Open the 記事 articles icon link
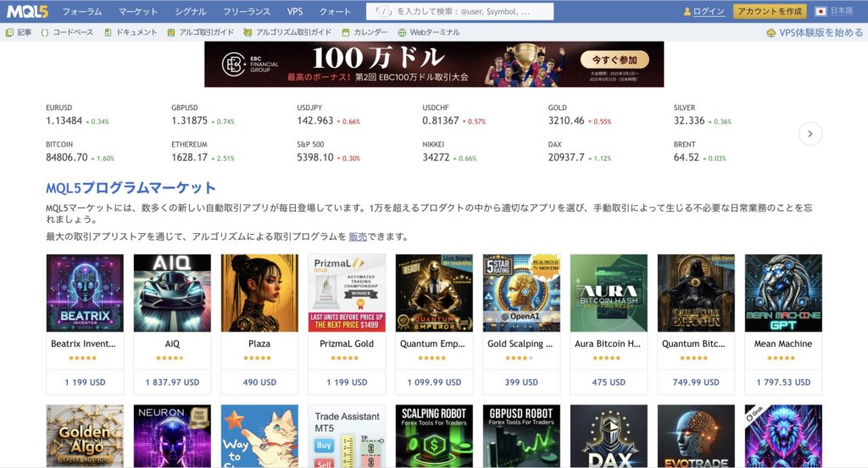Viewport: 868px width, 468px height. click(x=9, y=33)
